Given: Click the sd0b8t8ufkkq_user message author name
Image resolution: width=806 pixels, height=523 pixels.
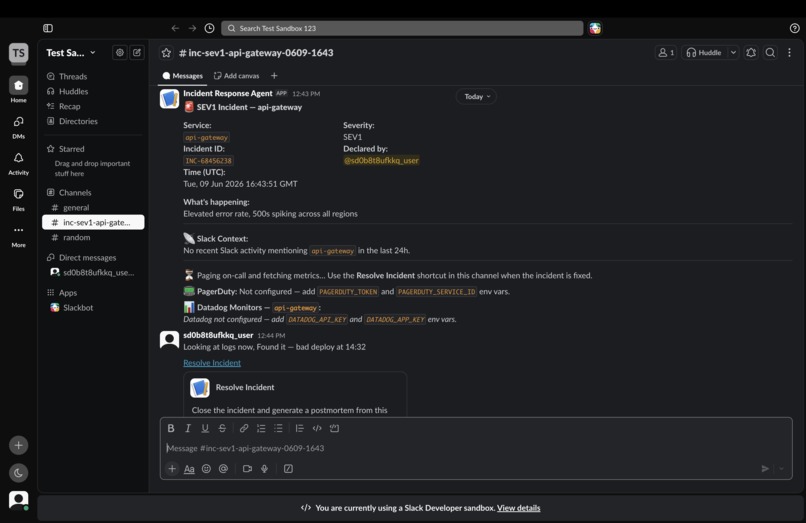Looking at the screenshot, I should coord(218,335).
